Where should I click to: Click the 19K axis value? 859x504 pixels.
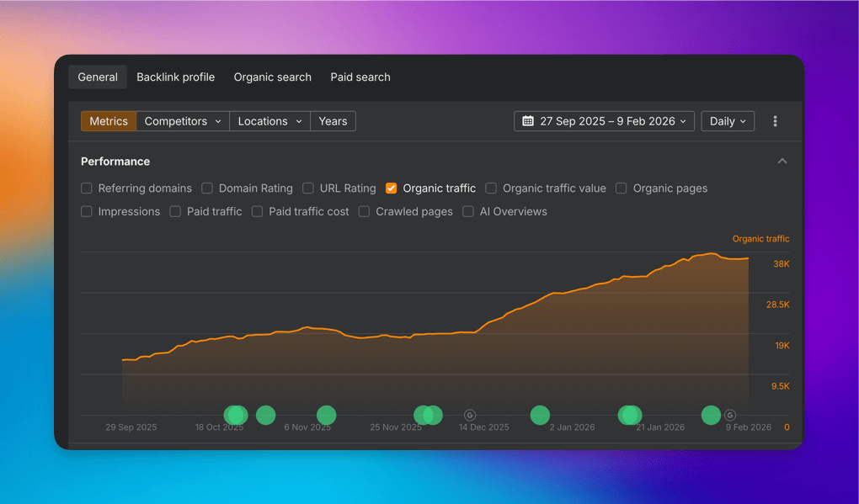pos(782,345)
